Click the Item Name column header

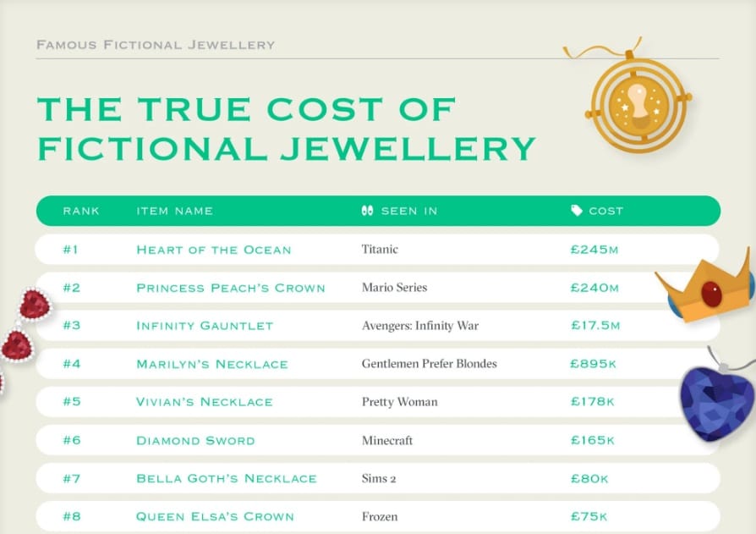tap(174, 211)
